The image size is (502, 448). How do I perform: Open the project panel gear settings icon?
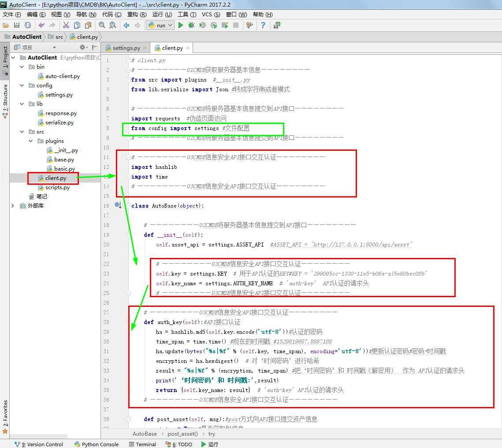(83, 47)
